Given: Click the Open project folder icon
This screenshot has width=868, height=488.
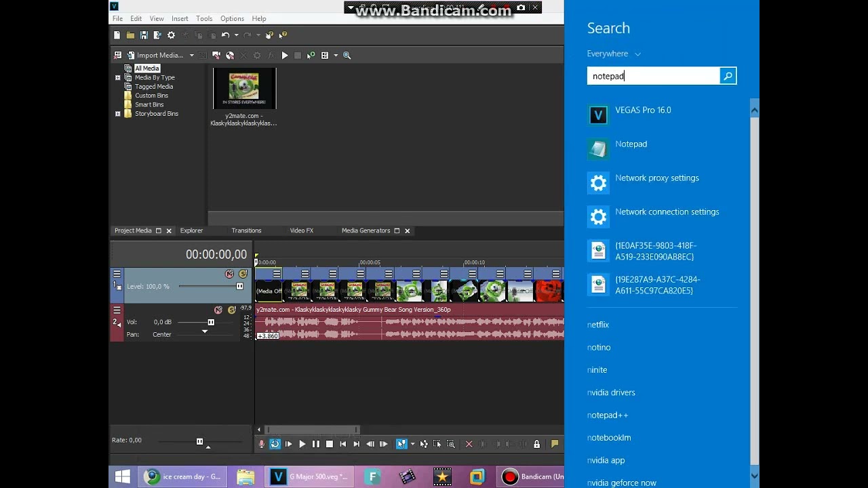Looking at the screenshot, I should pos(130,35).
